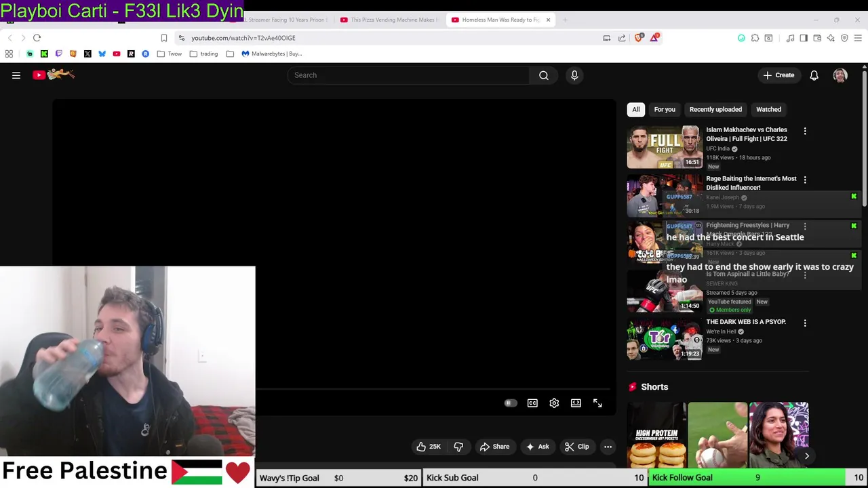Open the browser hamburger main menu
The width and height of the screenshot is (868, 488).
[x=858, y=38]
